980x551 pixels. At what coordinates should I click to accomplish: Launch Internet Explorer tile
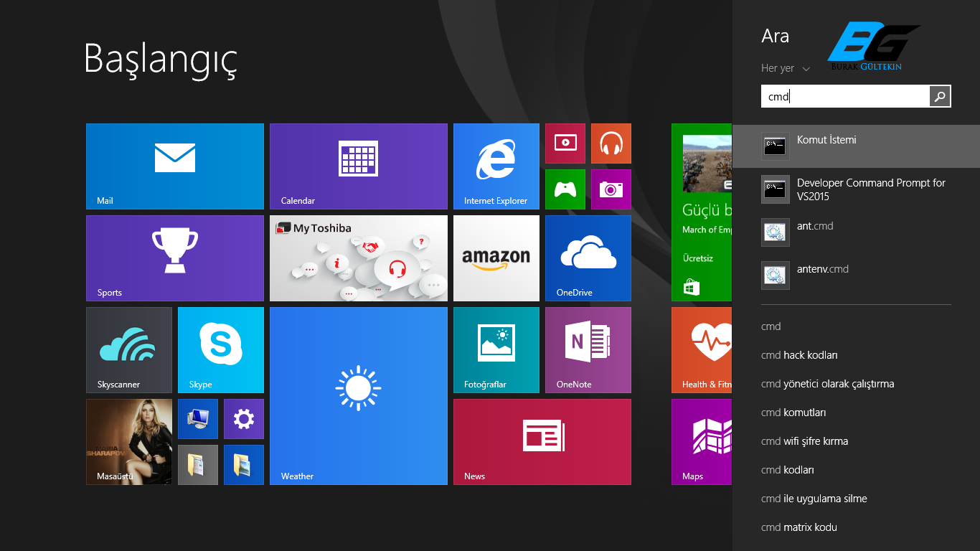pyautogui.click(x=496, y=166)
